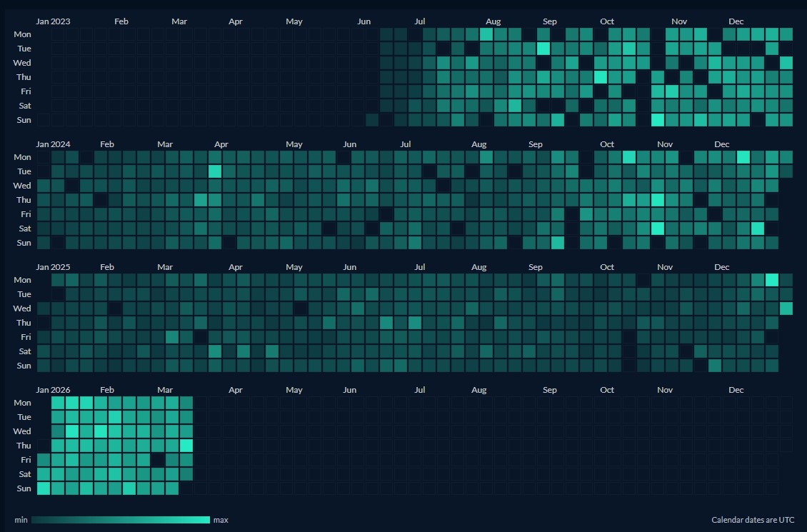807x532 pixels.
Task: Select the 'Mar' label of the 2025 calendar
Action: coord(165,268)
